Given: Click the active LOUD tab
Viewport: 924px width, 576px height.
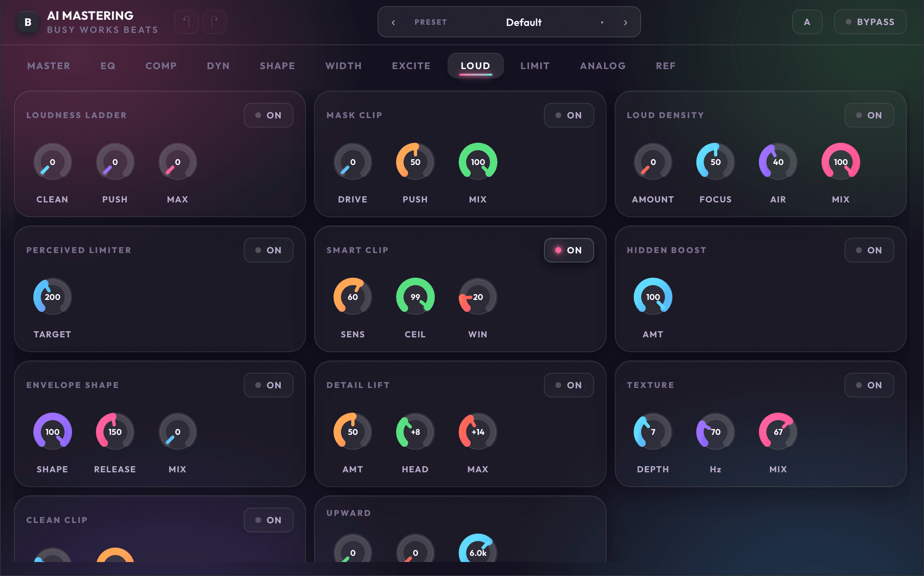Looking at the screenshot, I should click(x=476, y=66).
